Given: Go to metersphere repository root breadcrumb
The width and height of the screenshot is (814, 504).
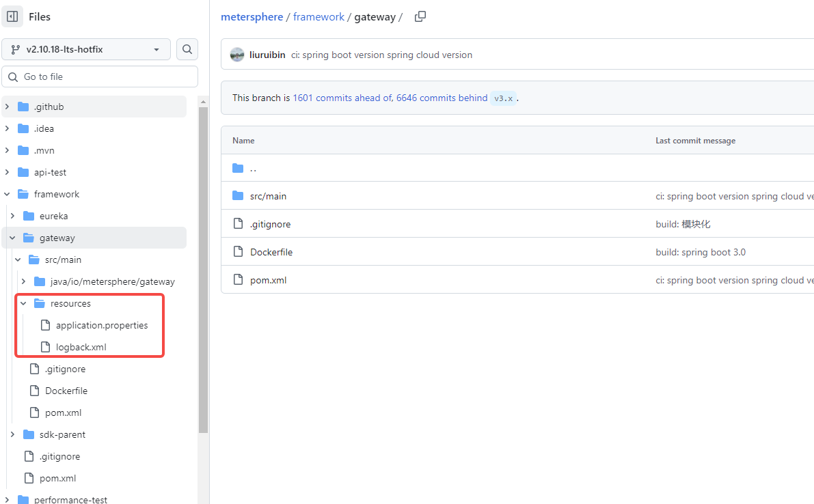Looking at the screenshot, I should pos(252,16).
